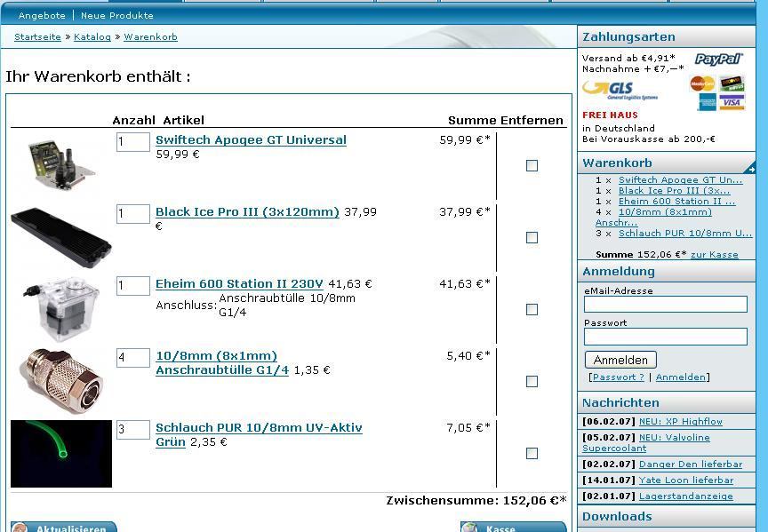Click the Aktualisieren button
The height and width of the screenshot is (532, 768).
pyautogui.click(x=64, y=527)
